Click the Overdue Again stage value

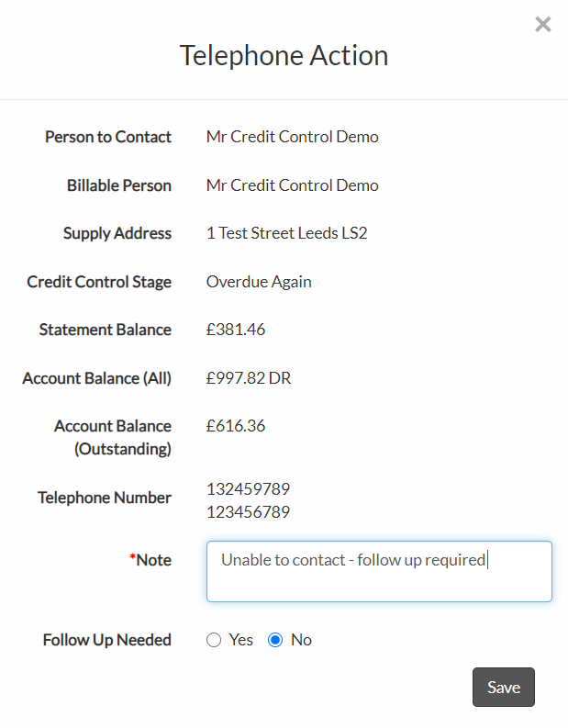point(259,282)
